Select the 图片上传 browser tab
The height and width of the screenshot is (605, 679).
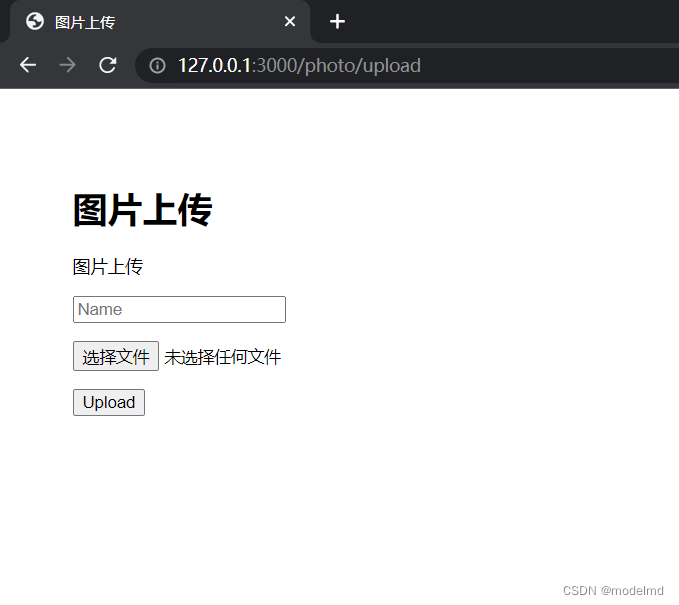159,22
